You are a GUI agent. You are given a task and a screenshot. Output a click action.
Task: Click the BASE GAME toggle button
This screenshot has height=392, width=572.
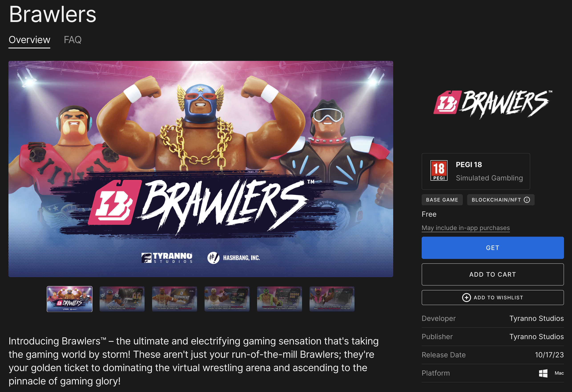click(442, 200)
